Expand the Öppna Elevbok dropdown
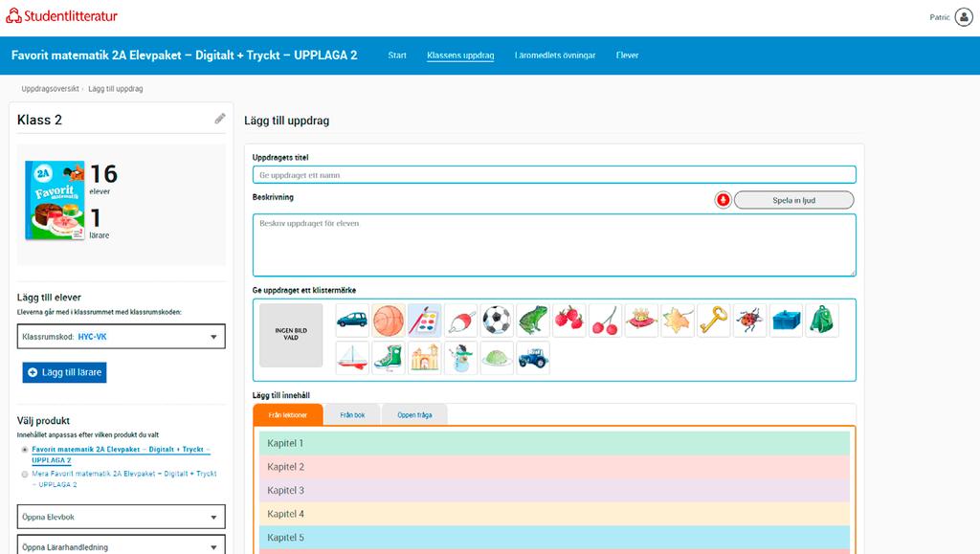The height and width of the screenshot is (554, 980). click(122, 517)
